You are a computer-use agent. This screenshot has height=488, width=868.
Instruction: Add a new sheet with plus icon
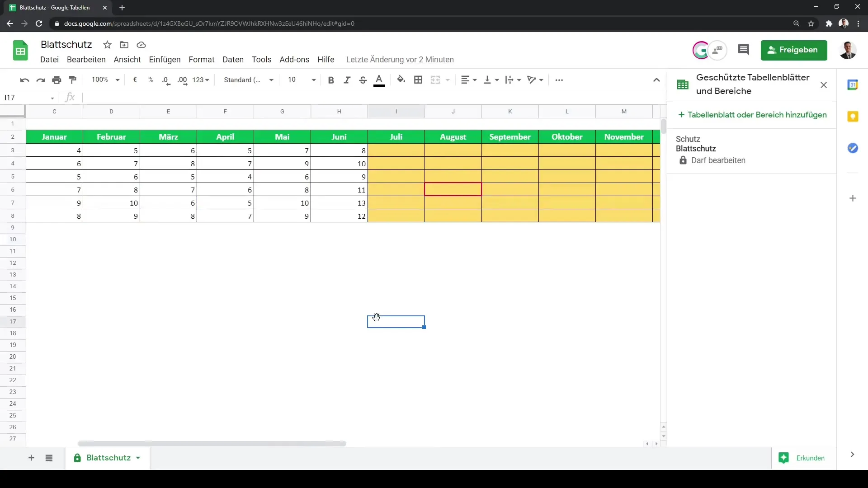pos(31,458)
